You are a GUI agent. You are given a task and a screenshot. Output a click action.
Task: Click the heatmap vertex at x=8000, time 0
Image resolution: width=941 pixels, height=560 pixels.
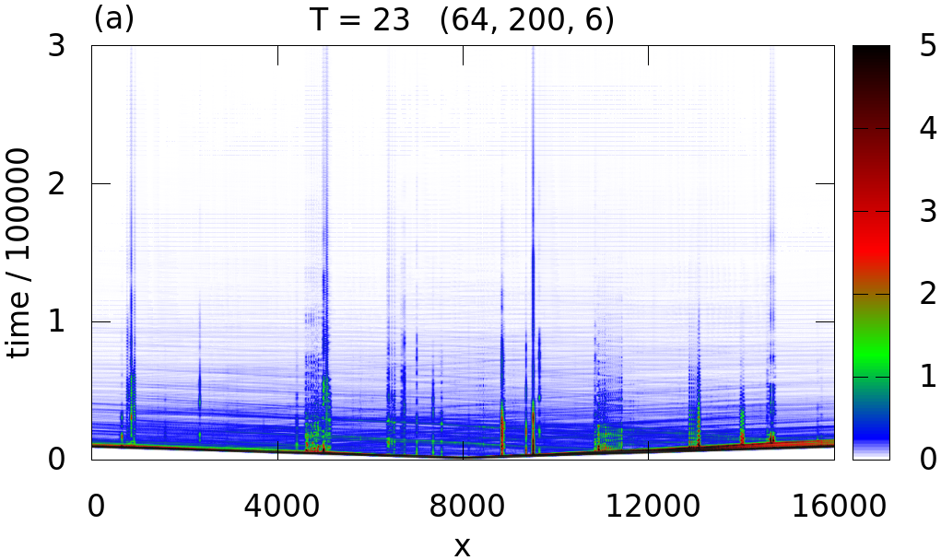pyautogui.click(x=464, y=458)
